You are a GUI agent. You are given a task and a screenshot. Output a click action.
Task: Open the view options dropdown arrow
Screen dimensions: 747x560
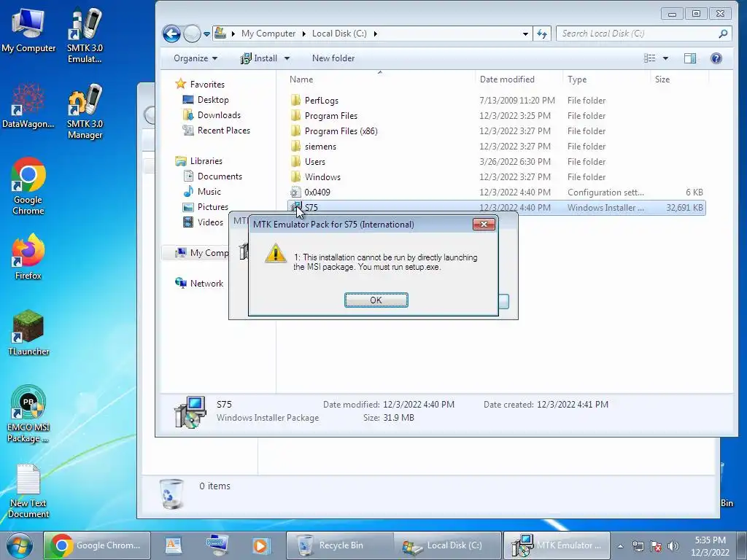tap(665, 58)
